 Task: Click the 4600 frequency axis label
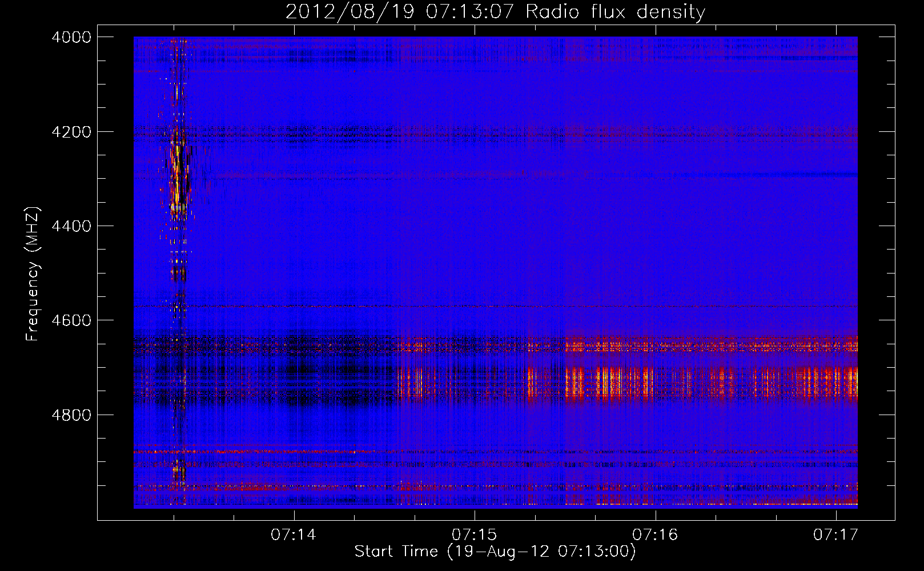pyautogui.click(x=71, y=320)
